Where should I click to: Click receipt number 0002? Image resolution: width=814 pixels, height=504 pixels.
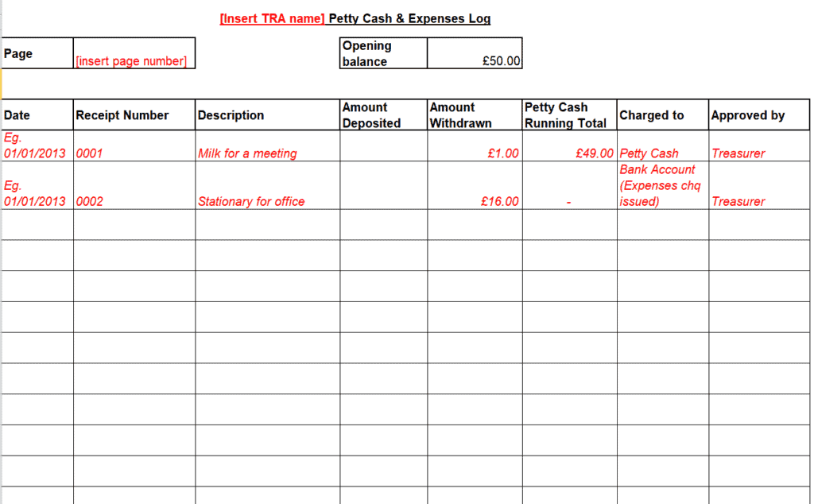pos(134,185)
